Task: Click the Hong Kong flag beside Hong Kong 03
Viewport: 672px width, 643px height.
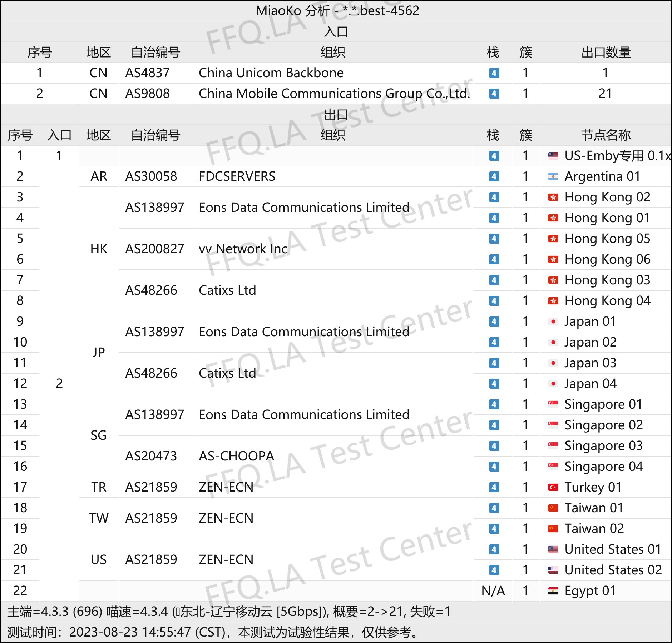Action: [553, 280]
